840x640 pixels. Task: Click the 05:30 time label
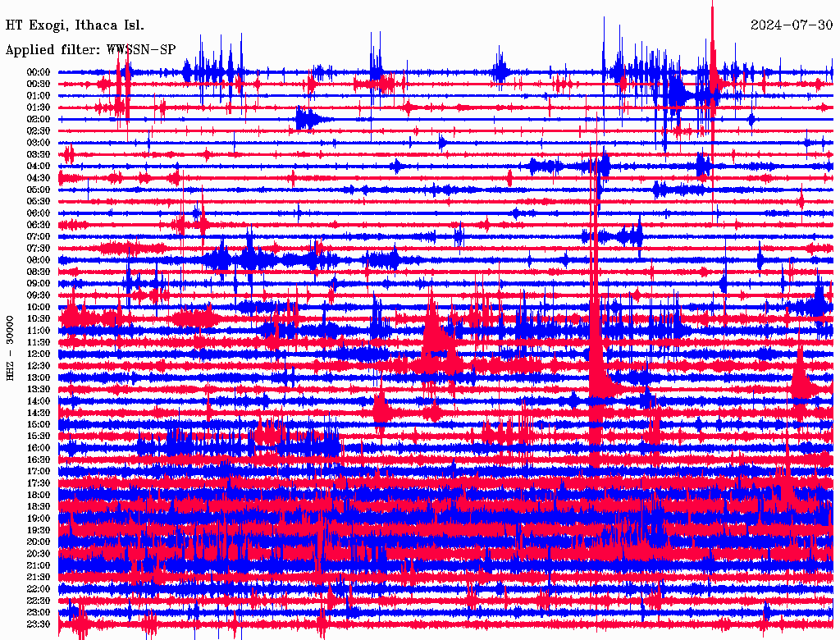click(39, 202)
